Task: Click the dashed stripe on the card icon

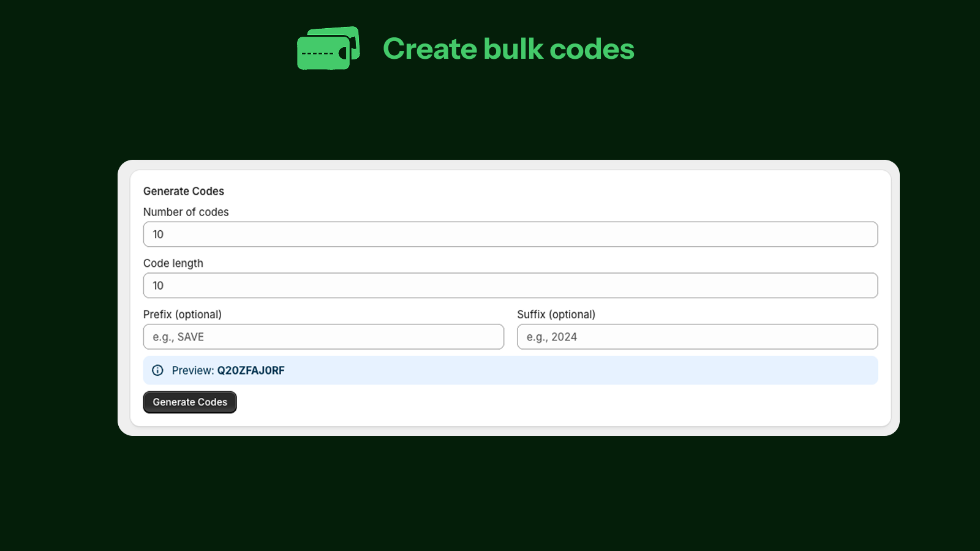Action: pyautogui.click(x=318, y=54)
